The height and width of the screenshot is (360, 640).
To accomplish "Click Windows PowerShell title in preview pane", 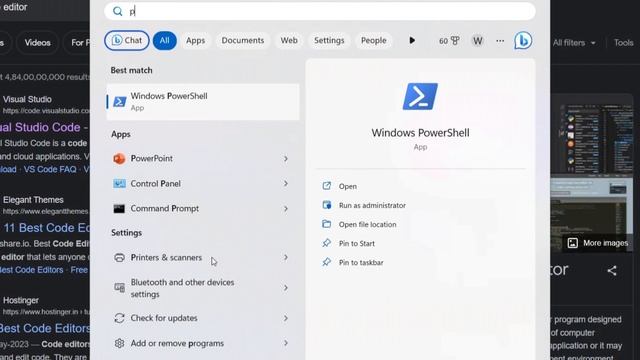I will point(420,133).
